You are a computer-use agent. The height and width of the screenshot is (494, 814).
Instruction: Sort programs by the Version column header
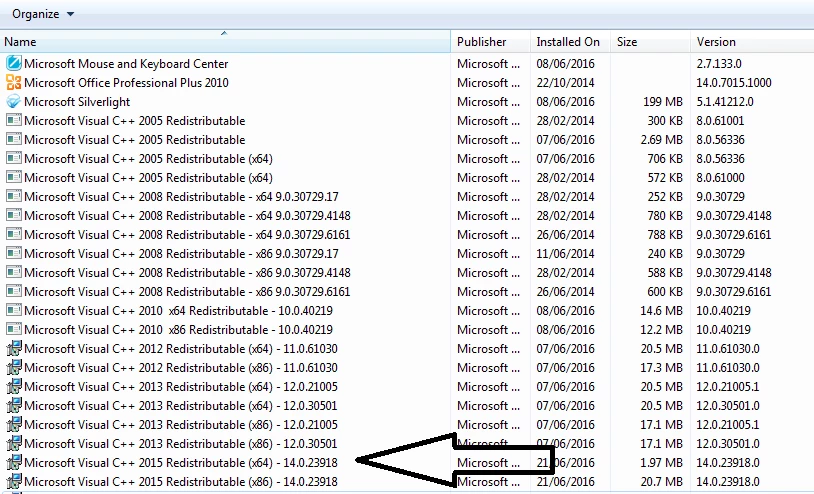click(752, 42)
